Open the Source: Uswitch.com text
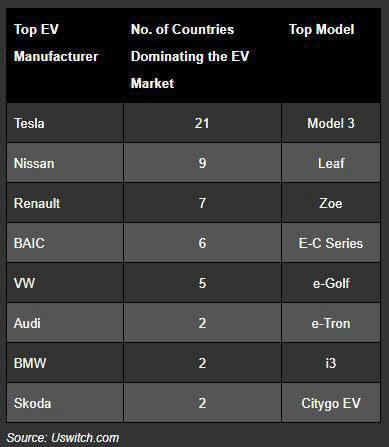 tap(63, 438)
